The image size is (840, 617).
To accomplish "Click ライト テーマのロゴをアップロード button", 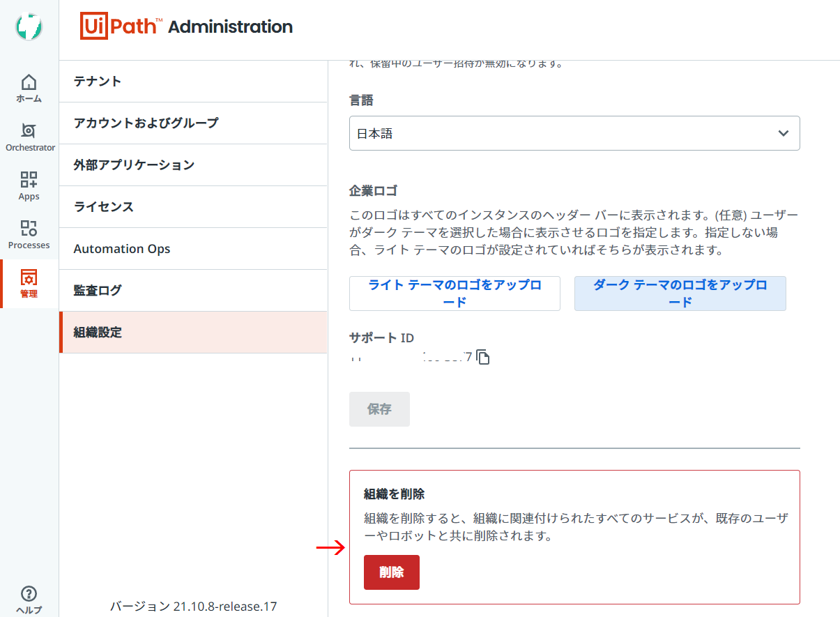I will coord(455,294).
